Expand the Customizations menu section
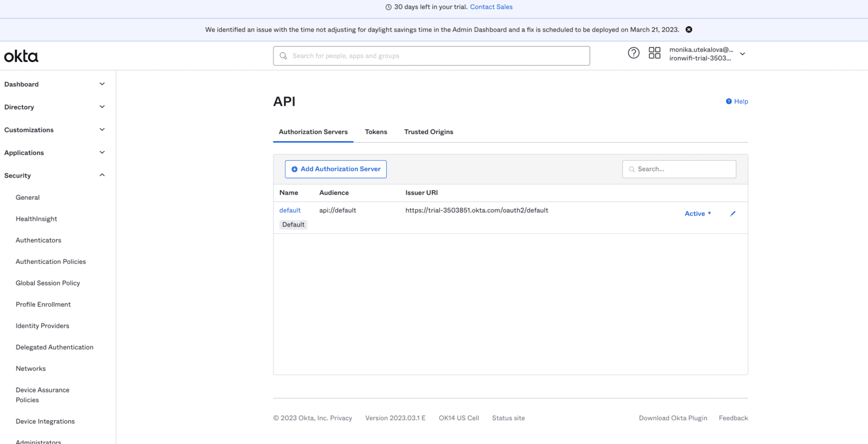 102,130
